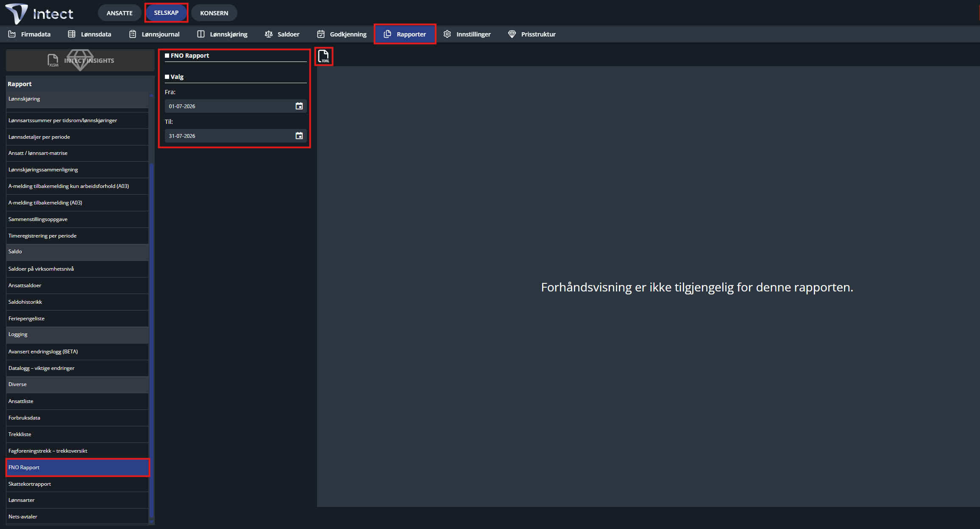Screen dimensions: 980x529
Task: Click the Saldo group header
Action: click(x=77, y=252)
